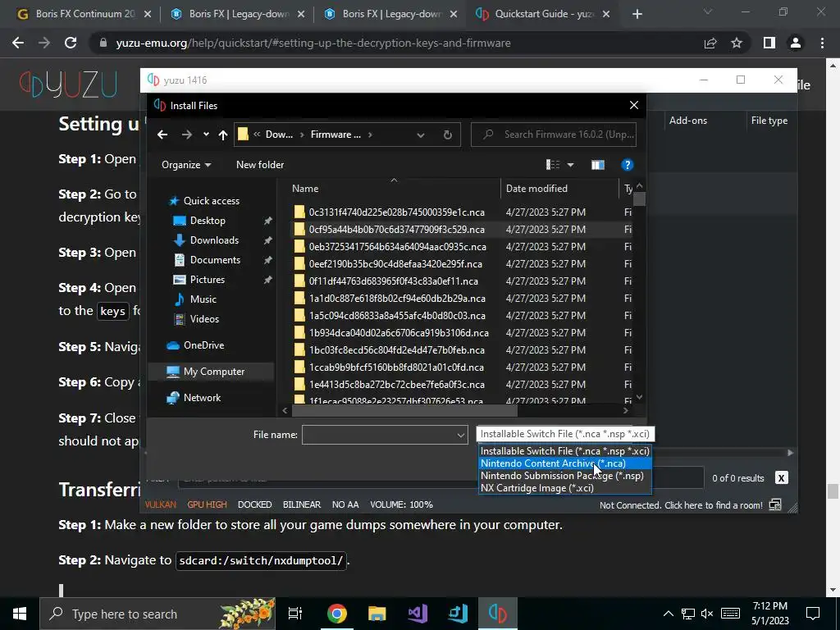Open view options dropdown arrow
Screen dimensions: 840x630
(x=571, y=165)
